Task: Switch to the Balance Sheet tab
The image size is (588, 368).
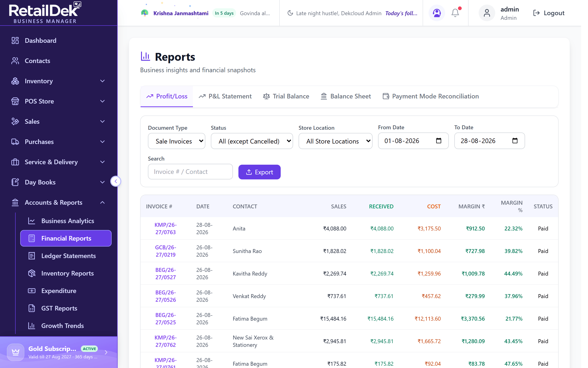Action: click(346, 96)
